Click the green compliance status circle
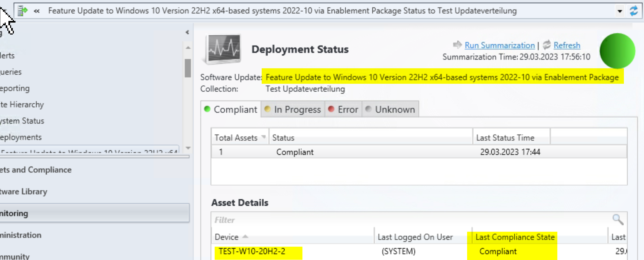The width and height of the screenshot is (644, 260). click(x=617, y=51)
